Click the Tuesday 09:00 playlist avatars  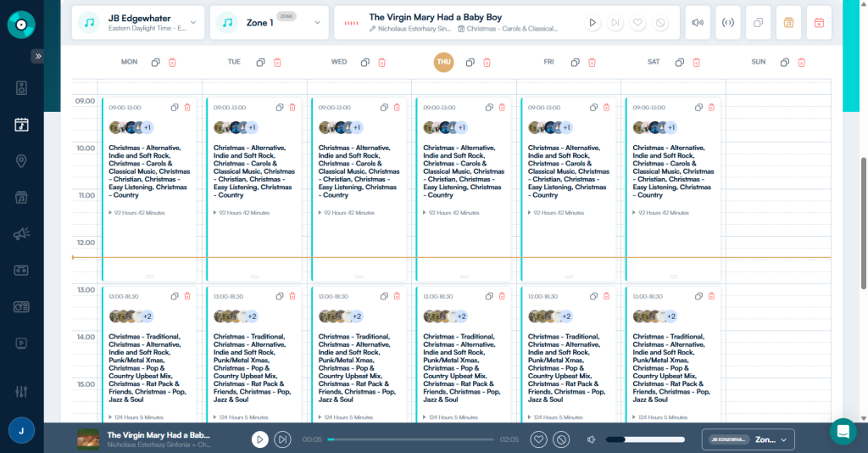point(236,127)
